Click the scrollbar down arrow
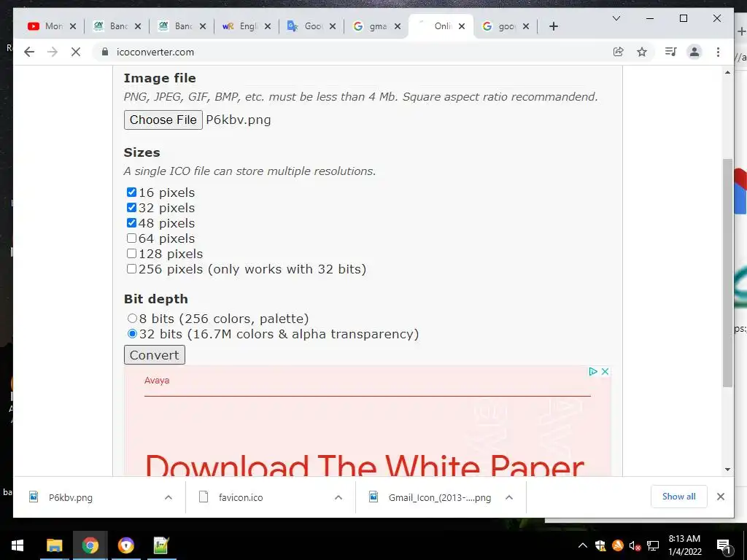The width and height of the screenshot is (747, 560). pos(727,470)
